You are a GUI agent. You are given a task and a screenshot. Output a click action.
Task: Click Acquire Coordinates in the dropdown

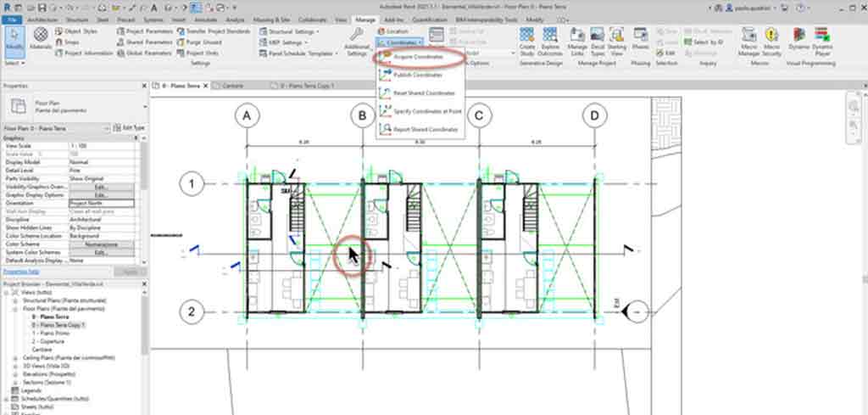click(x=419, y=56)
